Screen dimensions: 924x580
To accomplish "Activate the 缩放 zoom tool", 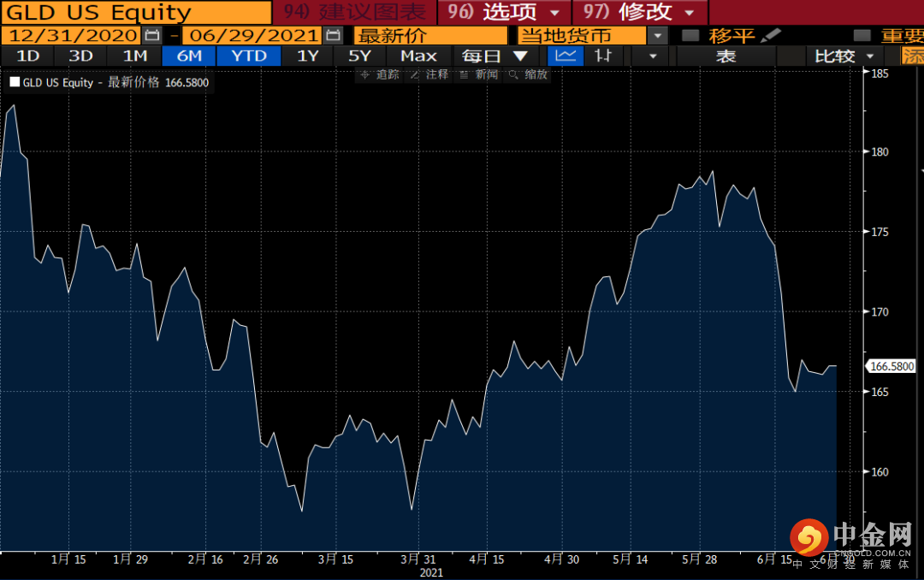I will [529, 75].
